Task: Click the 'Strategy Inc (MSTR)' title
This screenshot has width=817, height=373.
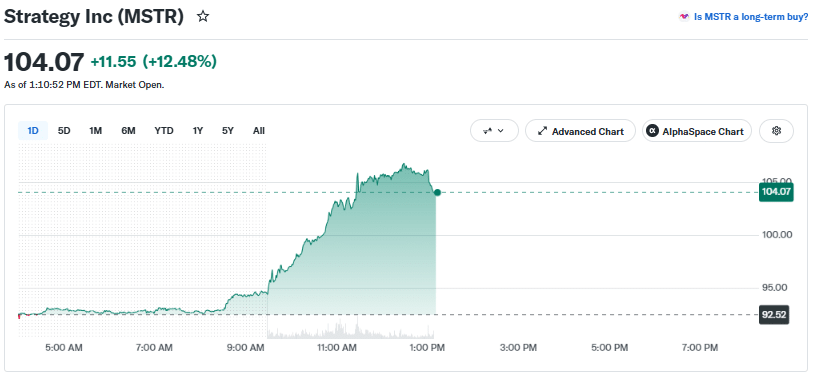Action: point(94,17)
